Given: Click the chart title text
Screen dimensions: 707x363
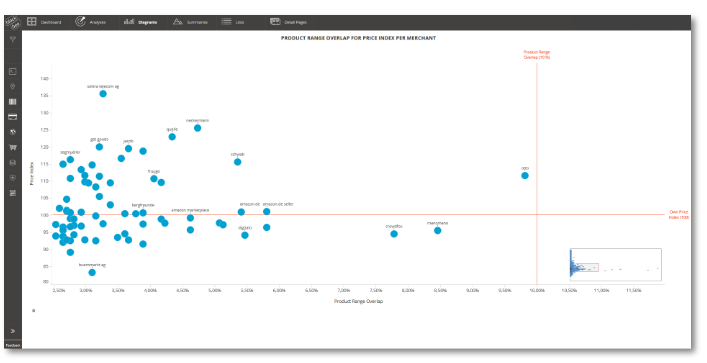Looking at the screenshot, I should (358, 38).
